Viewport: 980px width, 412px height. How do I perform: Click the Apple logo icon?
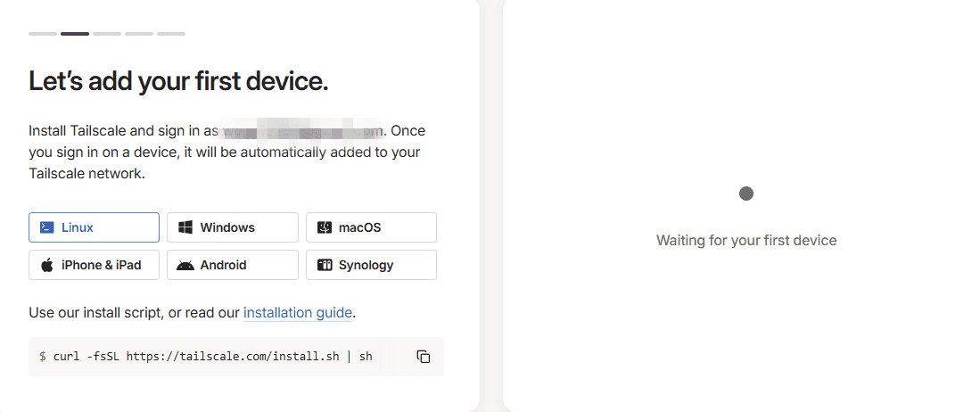[x=47, y=265]
